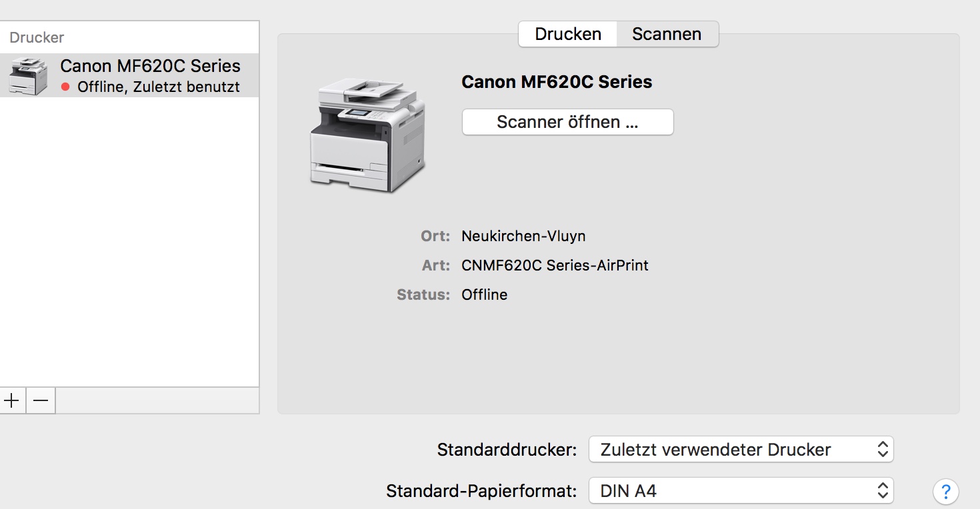Click "Offline, Zuletzt benutzt" status text in sidebar

[x=159, y=87]
